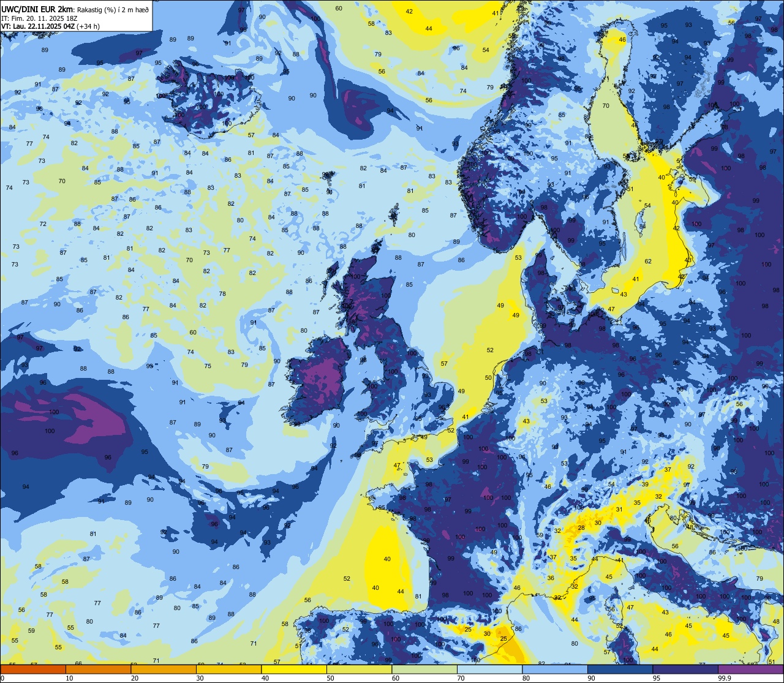Image resolution: width=784 pixels, height=683 pixels.
Task: Pick the purple legend segment above 99.9
Action: coord(750,669)
